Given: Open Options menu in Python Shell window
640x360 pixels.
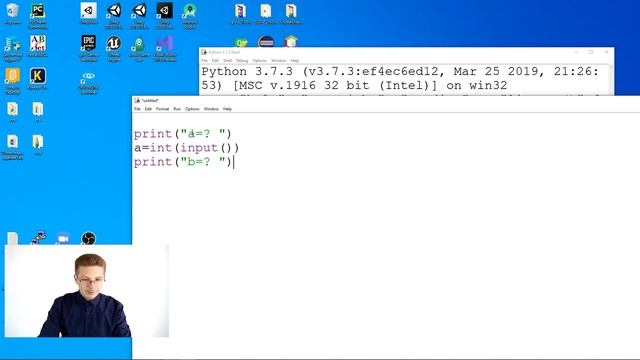Looking at the screenshot, I should click(x=260, y=60).
